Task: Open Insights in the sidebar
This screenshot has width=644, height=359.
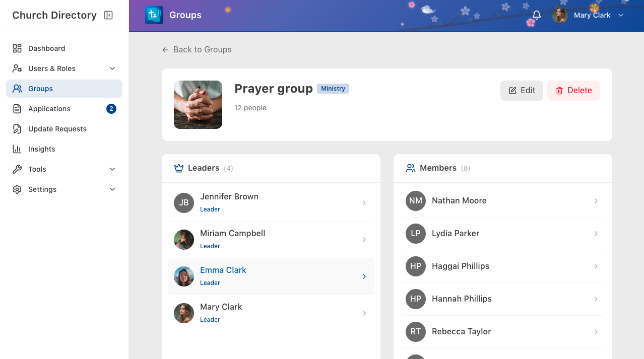Action: (64, 149)
